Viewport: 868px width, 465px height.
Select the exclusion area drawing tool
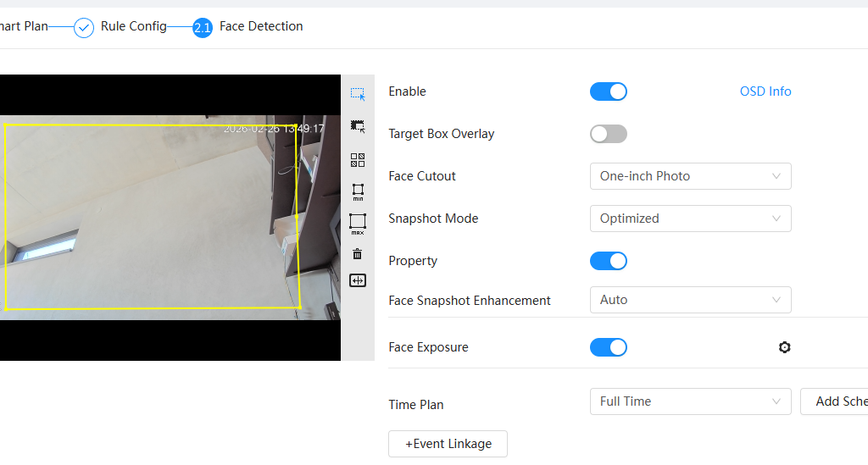(358, 126)
